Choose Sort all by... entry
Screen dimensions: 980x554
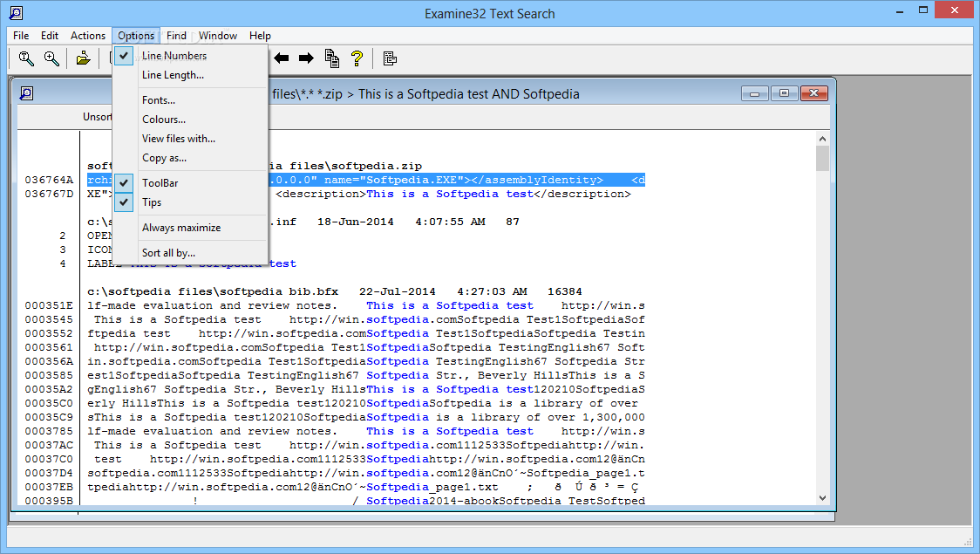[190, 253]
